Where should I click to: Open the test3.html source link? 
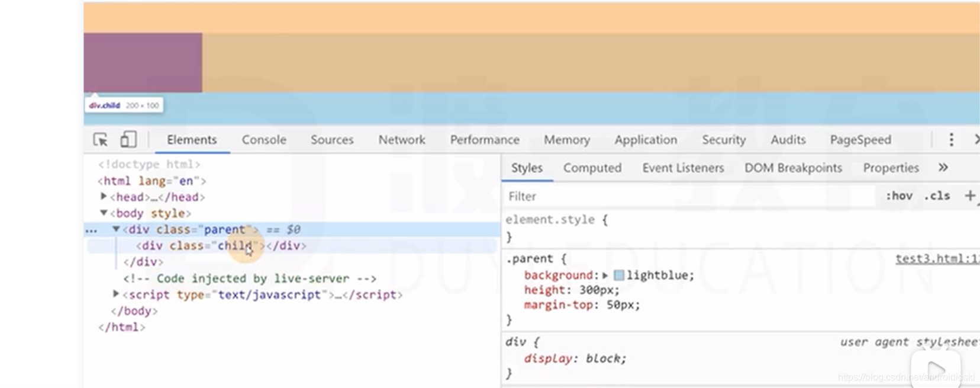937,258
